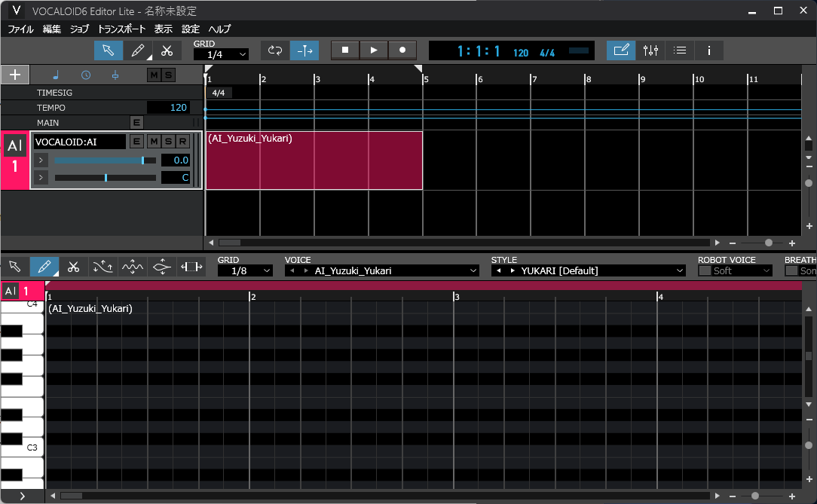Image resolution: width=817 pixels, height=504 pixels.
Task: Select the vibrato waveform tool
Action: (x=133, y=267)
